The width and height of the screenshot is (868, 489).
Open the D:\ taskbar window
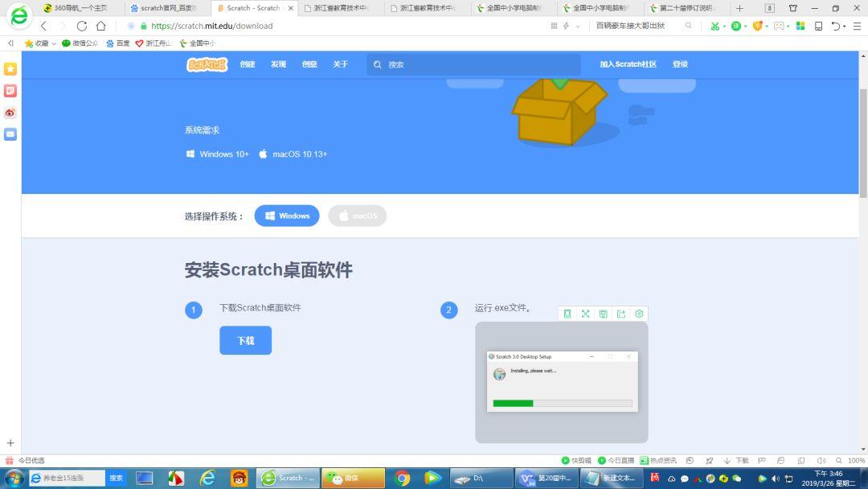click(x=481, y=479)
